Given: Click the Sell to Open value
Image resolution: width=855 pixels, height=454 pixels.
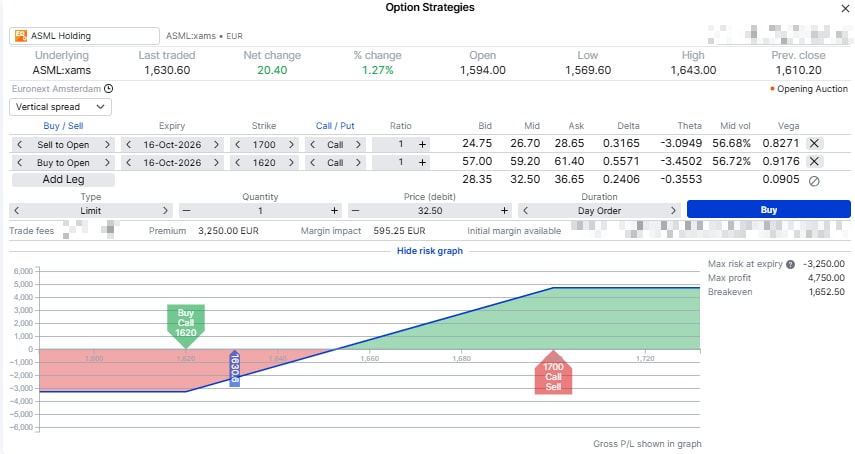Looking at the screenshot, I should click(x=63, y=144).
